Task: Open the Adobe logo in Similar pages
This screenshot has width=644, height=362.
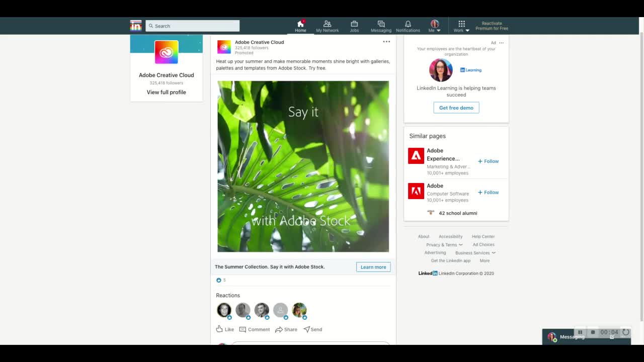Action: (x=416, y=191)
